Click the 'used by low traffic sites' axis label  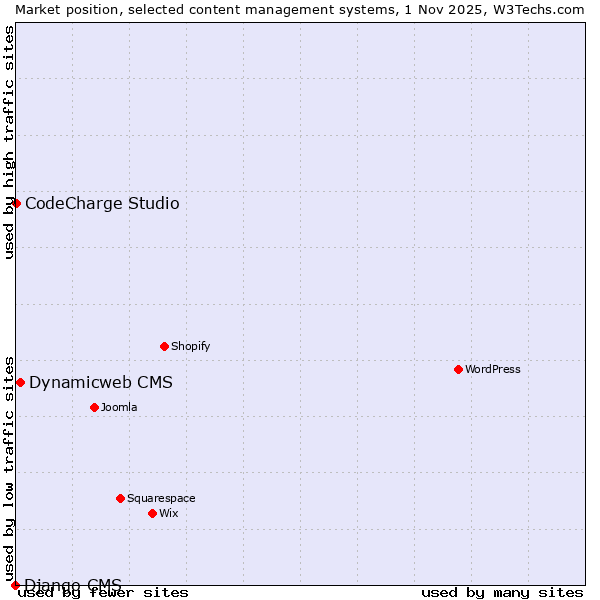[x=9, y=469]
